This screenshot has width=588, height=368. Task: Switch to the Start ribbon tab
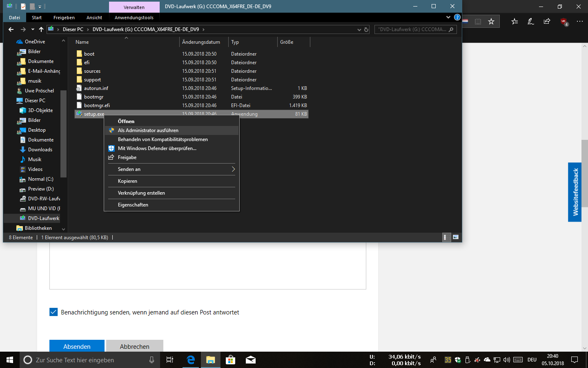37,18
